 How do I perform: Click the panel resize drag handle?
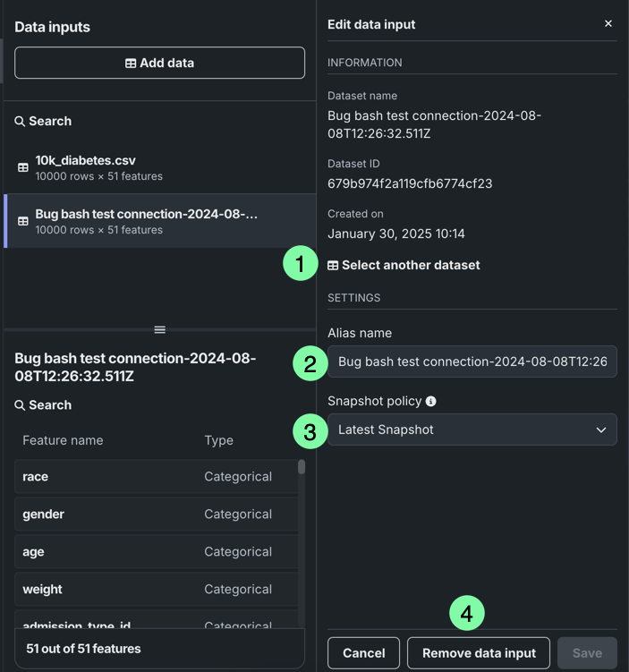point(159,329)
